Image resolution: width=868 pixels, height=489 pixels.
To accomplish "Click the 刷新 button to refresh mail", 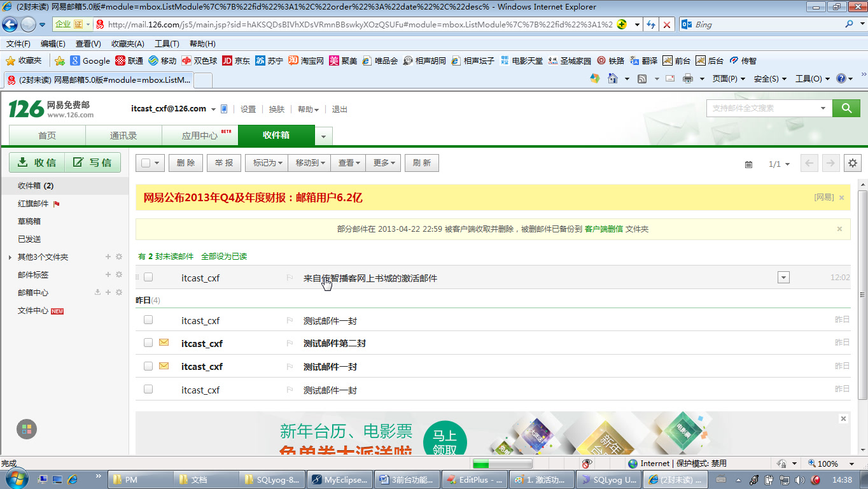I will [421, 162].
